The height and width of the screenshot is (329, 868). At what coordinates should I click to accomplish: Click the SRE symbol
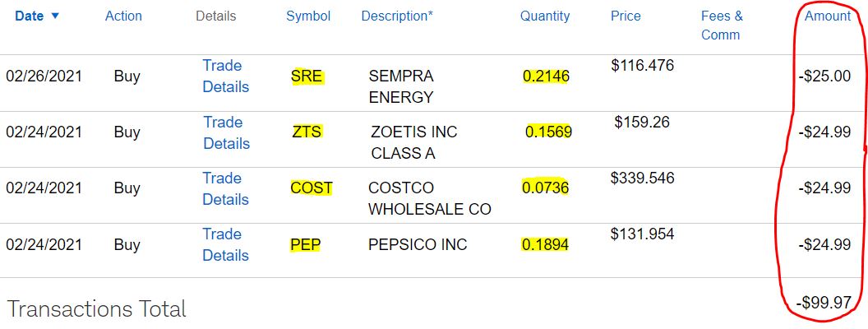pyautogui.click(x=307, y=76)
